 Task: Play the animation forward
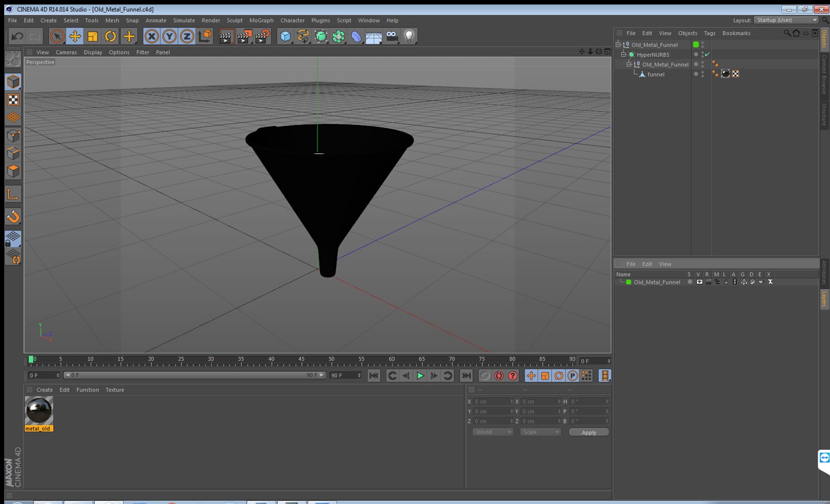tap(420, 376)
